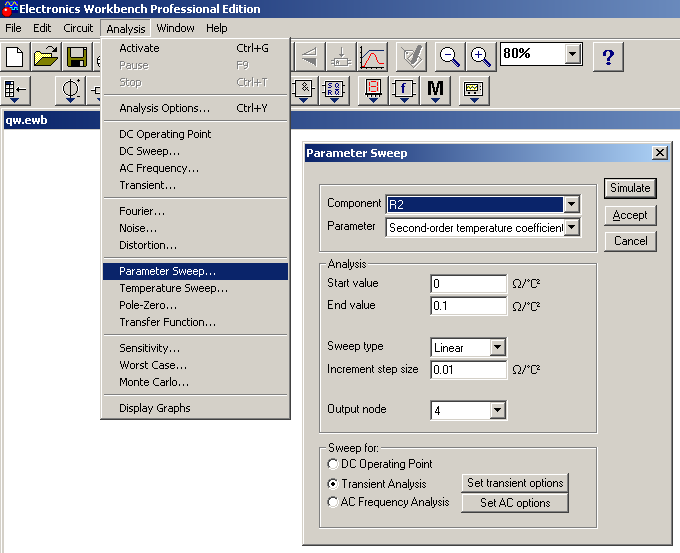Open the Window menu
The height and width of the screenshot is (553, 680).
[175, 28]
